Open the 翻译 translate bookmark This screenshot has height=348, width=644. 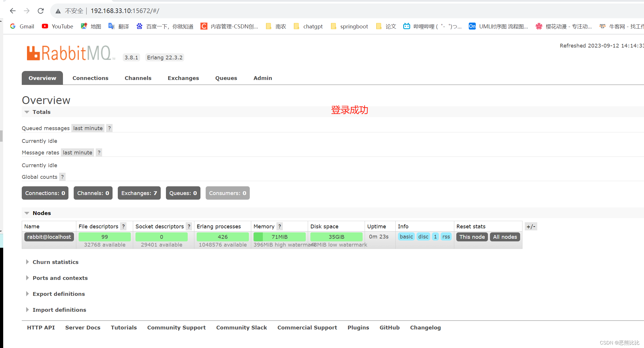pos(119,26)
